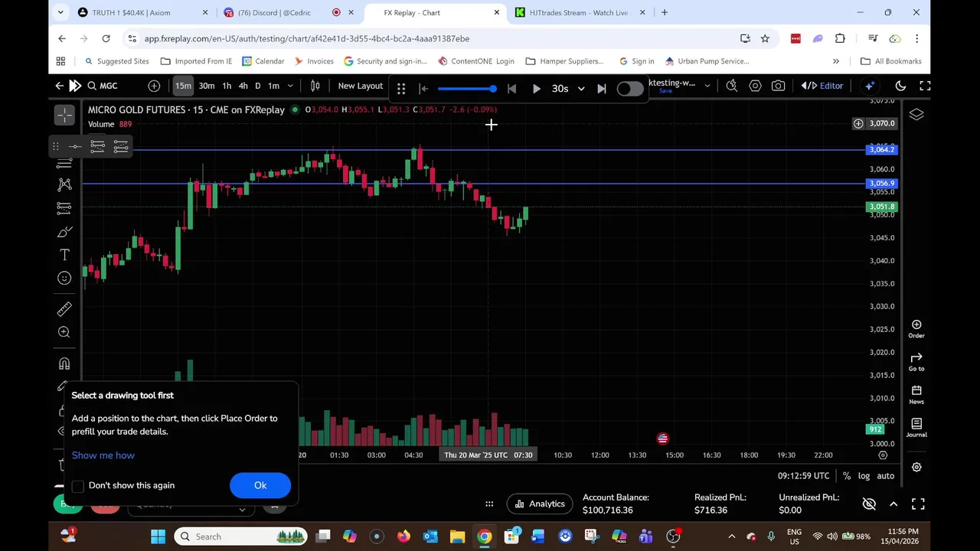The height and width of the screenshot is (551, 980).
Task: Switch to dark mode with the moon icon
Action: (900, 86)
